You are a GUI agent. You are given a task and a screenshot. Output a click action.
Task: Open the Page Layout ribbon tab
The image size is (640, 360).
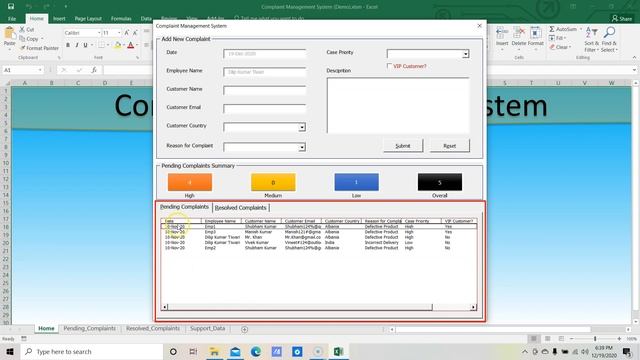(x=88, y=19)
